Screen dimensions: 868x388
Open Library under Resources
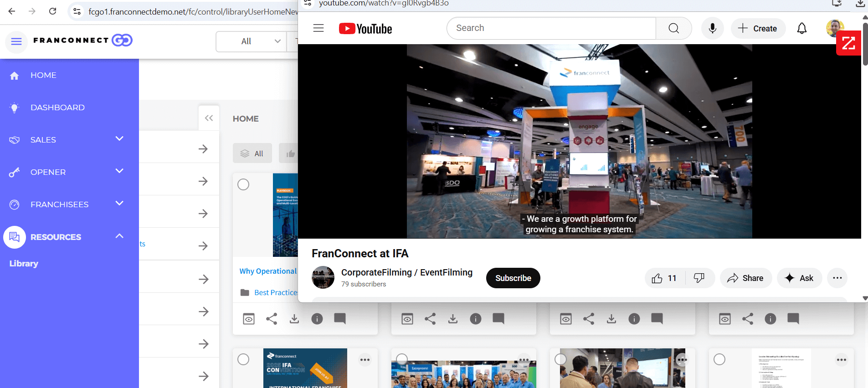click(24, 264)
